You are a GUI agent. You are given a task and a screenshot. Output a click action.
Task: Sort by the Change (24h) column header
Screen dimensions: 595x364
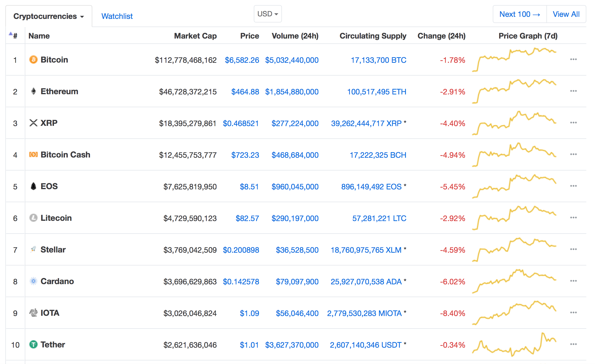click(x=441, y=36)
